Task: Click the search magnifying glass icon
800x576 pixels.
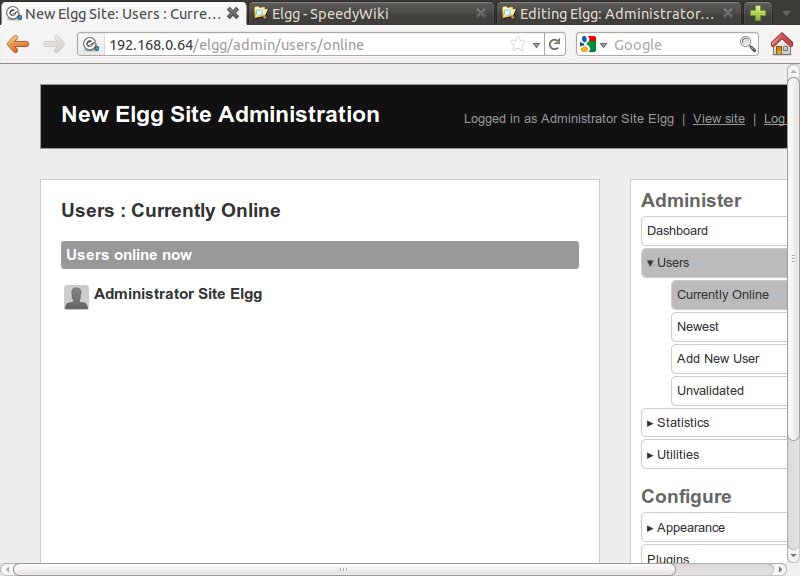Action: click(748, 44)
